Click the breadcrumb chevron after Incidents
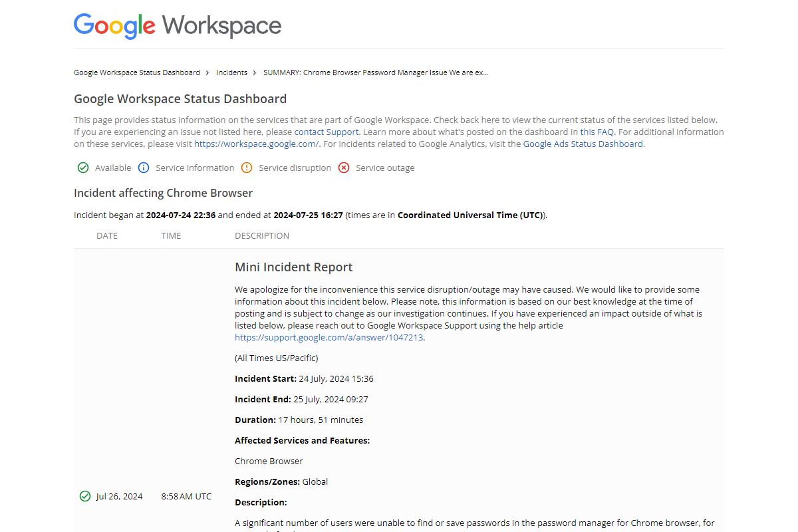798x532 pixels. (x=255, y=72)
